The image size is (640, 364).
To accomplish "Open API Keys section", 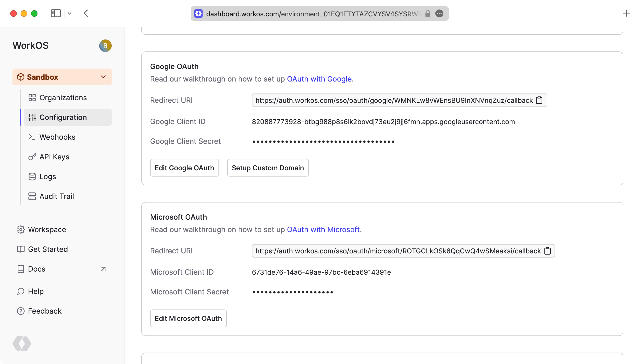I will click(x=54, y=157).
